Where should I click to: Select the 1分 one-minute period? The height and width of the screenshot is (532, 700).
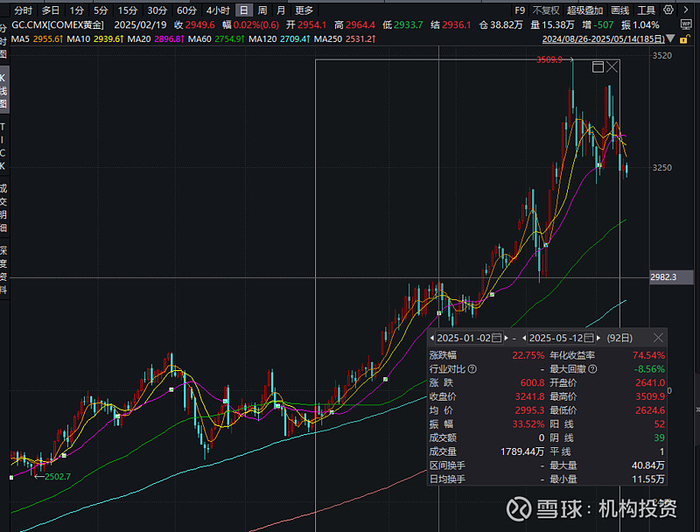(77, 10)
